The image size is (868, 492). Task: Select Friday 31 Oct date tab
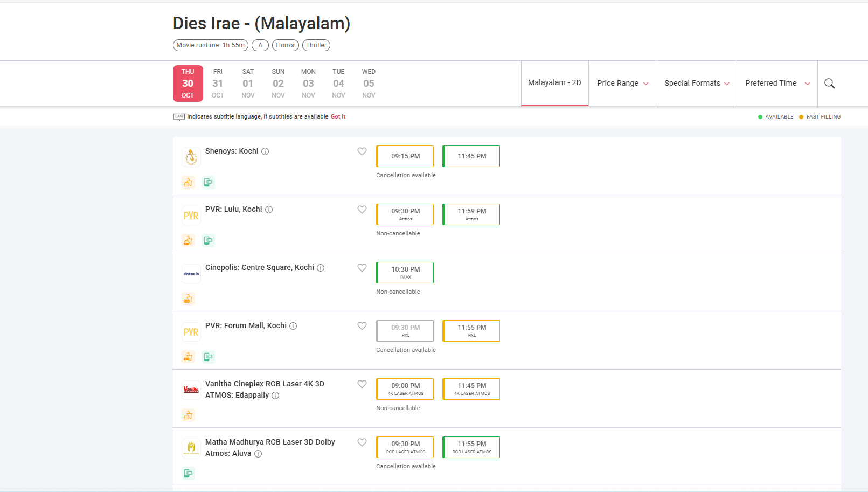pos(218,84)
